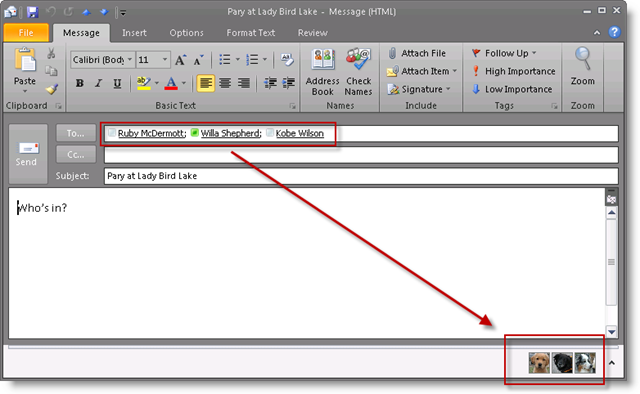Open the bullet list style dropdown arrow
This screenshot has height=394, width=640.
[238, 60]
